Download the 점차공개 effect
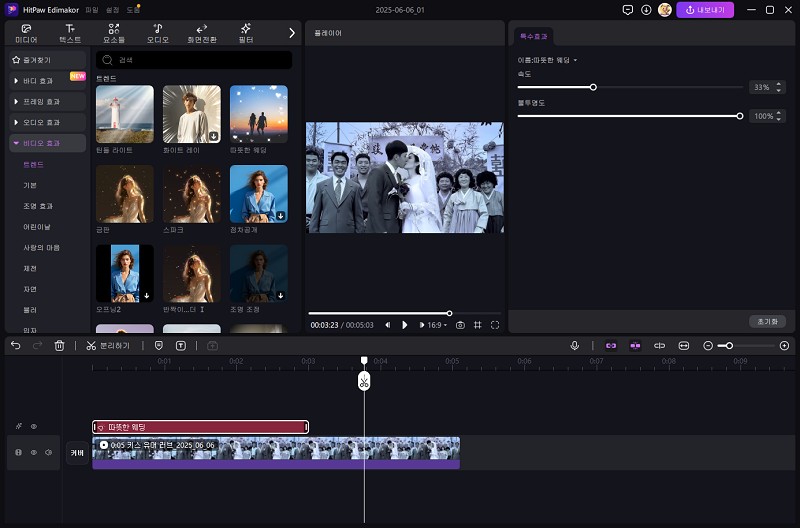 tap(281, 216)
